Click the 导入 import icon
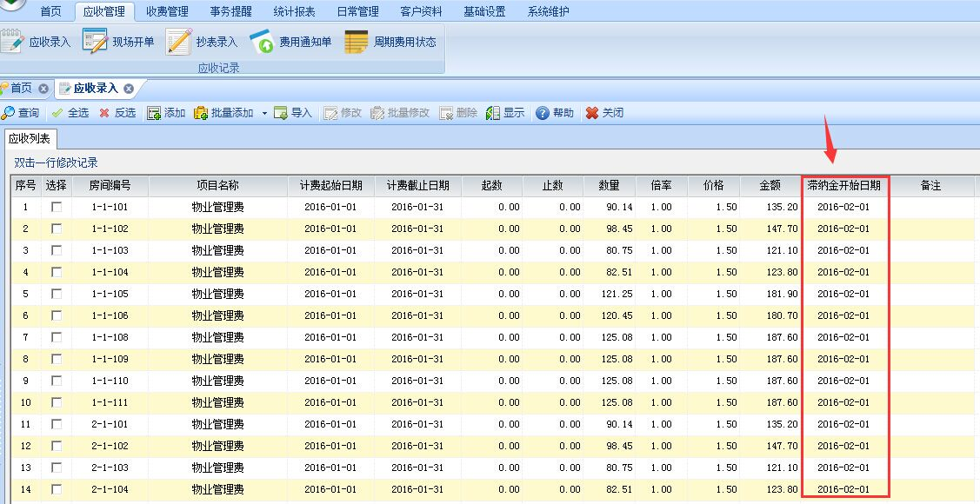The image size is (980, 504). [x=281, y=113]
